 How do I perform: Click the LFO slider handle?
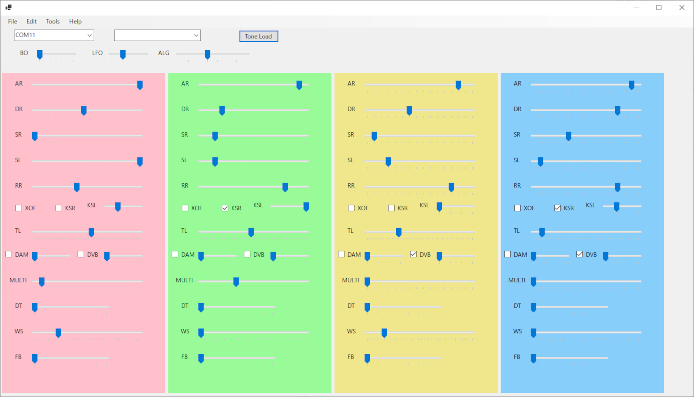click(x=123, y=54)
